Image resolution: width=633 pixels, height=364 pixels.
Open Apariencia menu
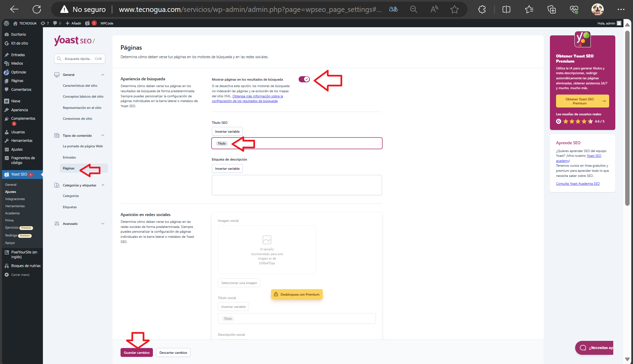19,110
